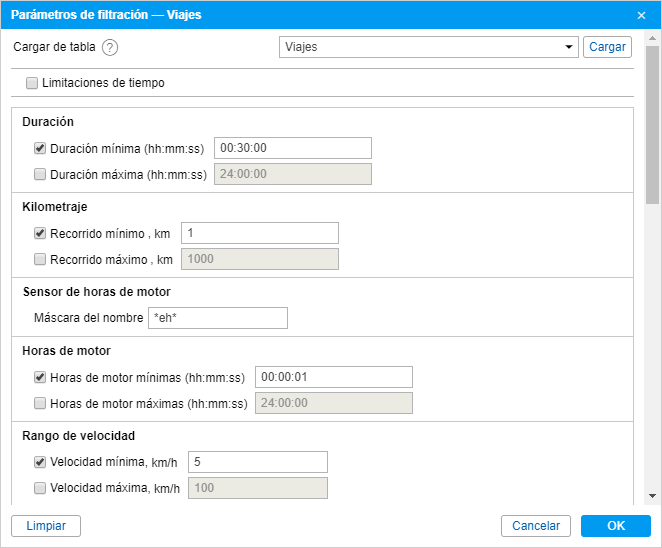The height and width of the screenshot is (548, 662).
Task: Click the scrollbar down arrow
Action: pyautogui.click(x=652, y=496)
